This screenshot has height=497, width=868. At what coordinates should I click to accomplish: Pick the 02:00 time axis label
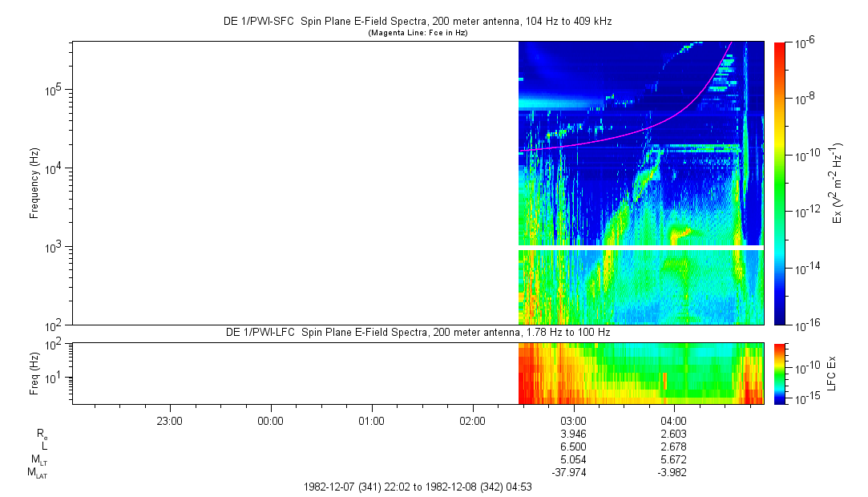click(473, 421)
